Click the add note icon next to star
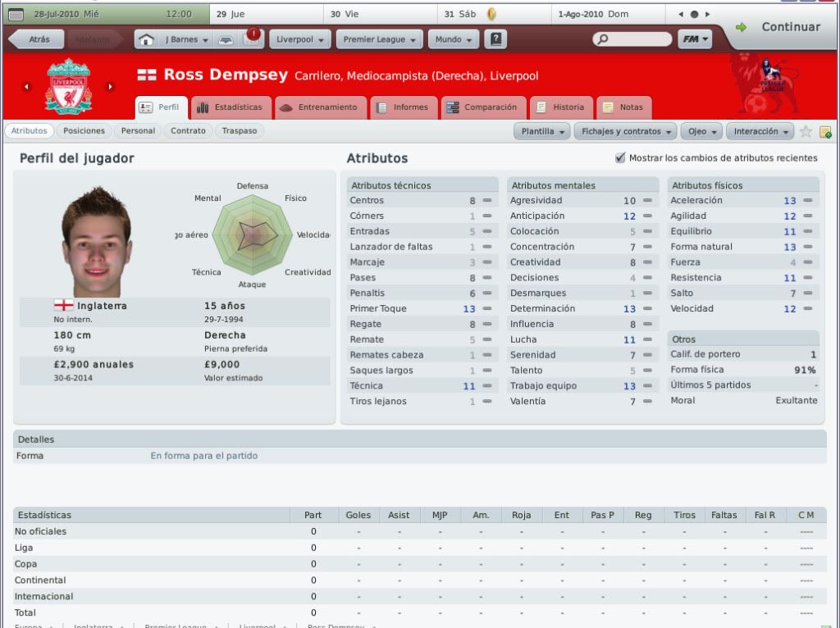 pos(825,132)
